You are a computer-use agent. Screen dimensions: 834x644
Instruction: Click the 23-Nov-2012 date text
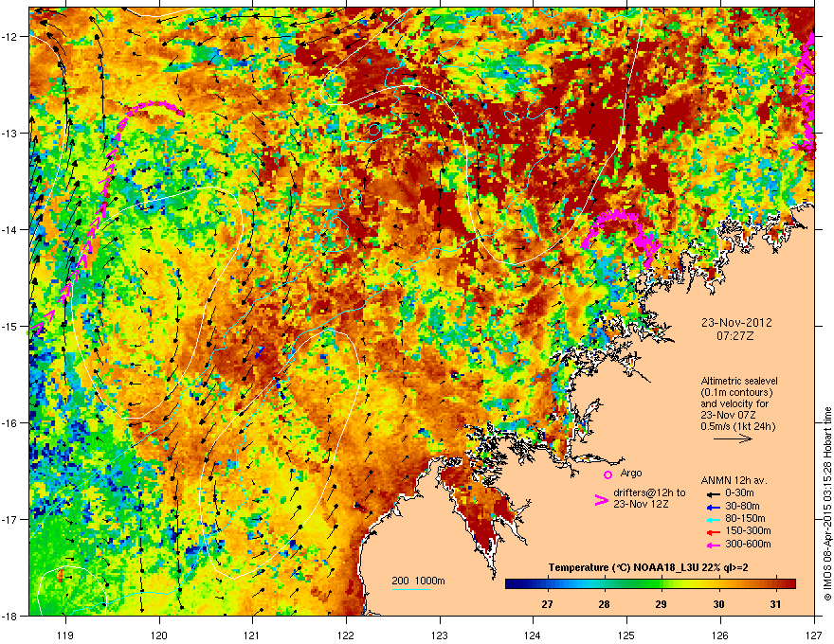click(736, 323)
